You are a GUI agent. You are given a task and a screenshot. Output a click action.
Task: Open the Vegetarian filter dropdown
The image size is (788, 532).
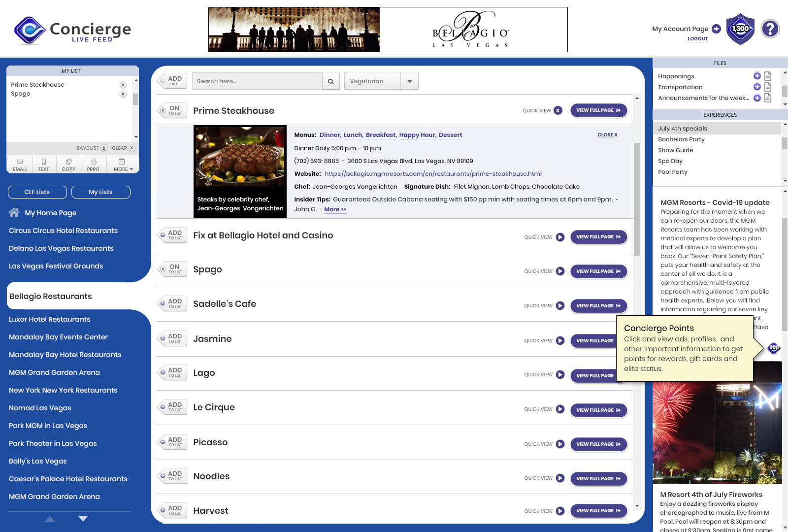point(410,81)
